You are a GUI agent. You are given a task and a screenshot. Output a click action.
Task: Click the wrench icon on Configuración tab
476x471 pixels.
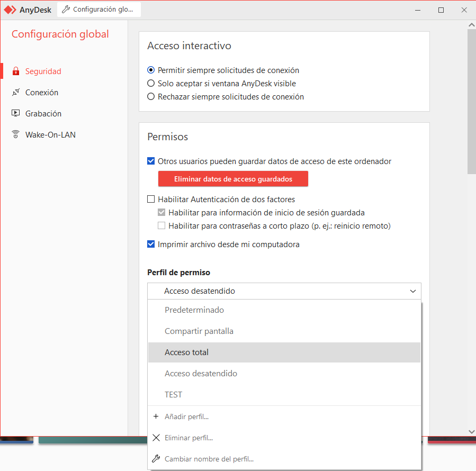66,10
